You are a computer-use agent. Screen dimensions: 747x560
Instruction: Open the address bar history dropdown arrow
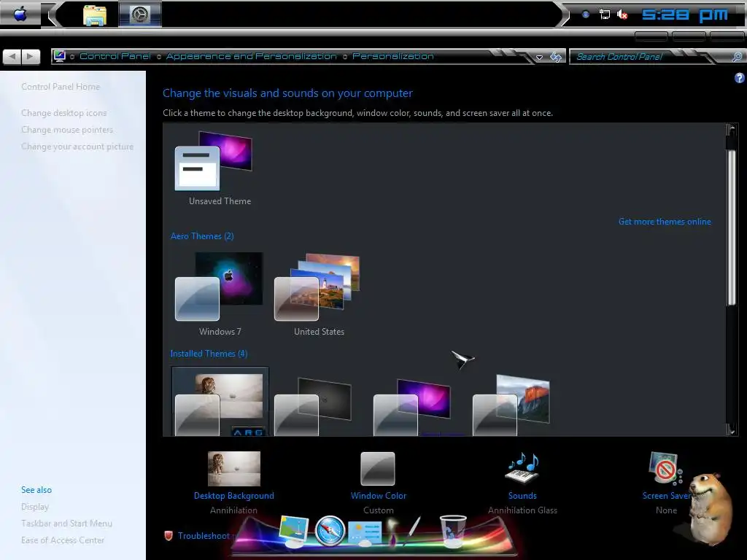point(539,57)
